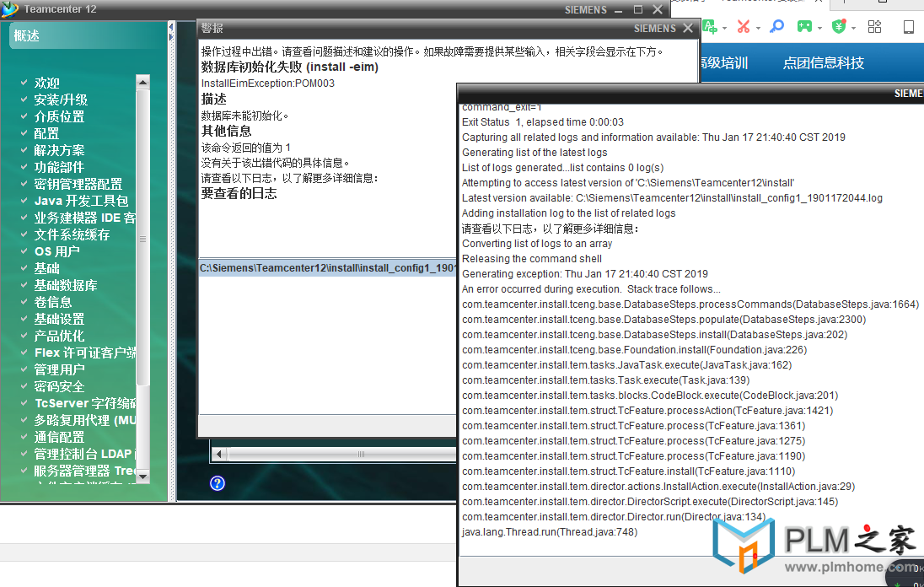Select the 密钥管理器配置 step
The width and height of the screenshot is (924, 587).
(78, 185)
